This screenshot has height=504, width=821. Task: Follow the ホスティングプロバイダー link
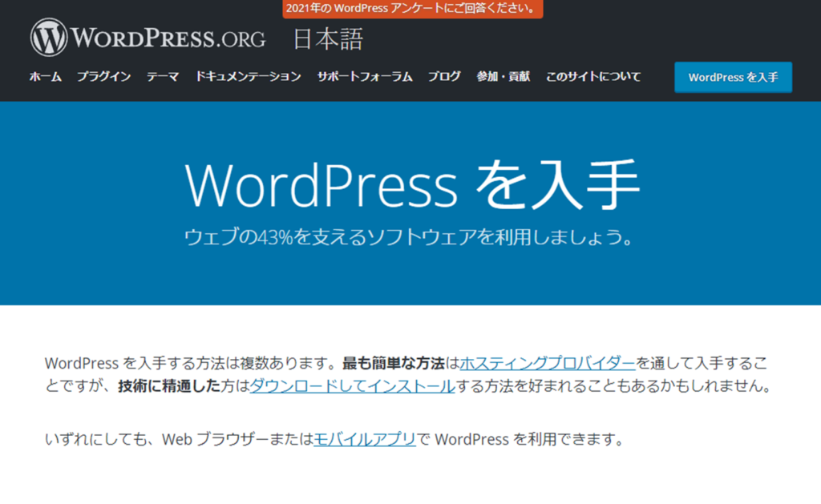pos(548,363)
